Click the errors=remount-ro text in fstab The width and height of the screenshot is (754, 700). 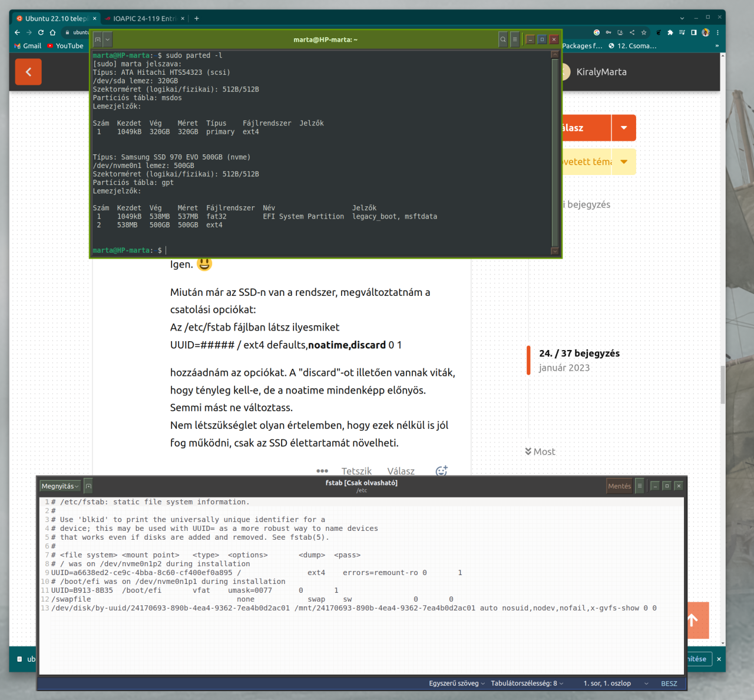380,573
